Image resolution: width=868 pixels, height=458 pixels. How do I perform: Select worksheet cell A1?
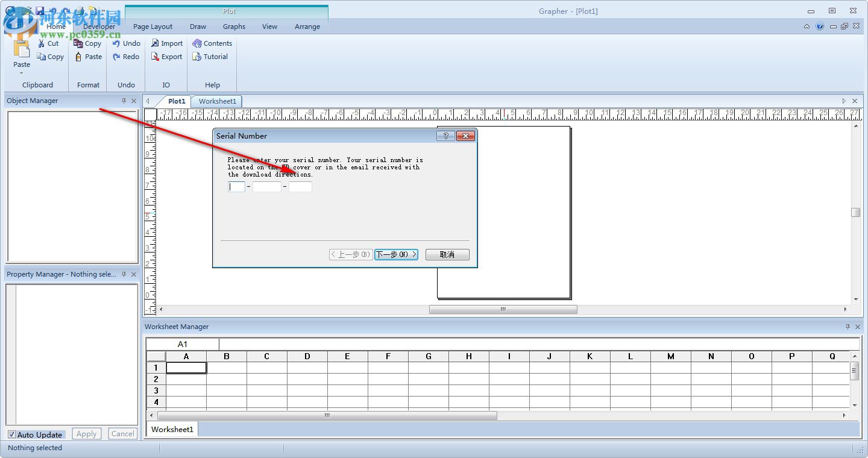[186, 368]
